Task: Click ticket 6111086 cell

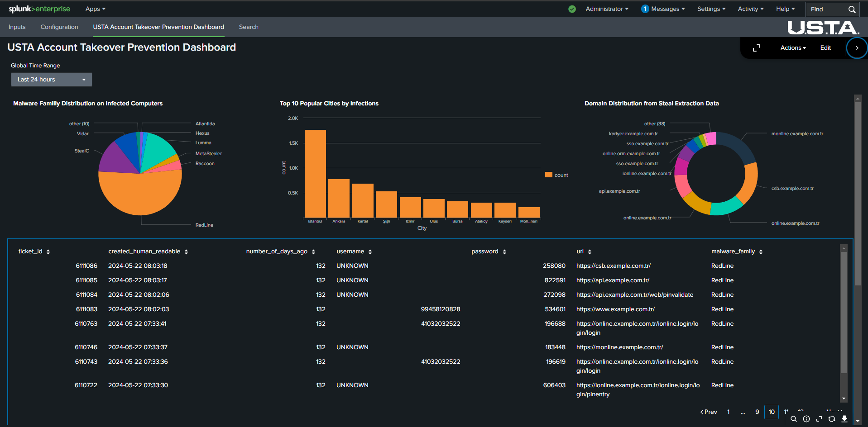Action: [86, 266]
